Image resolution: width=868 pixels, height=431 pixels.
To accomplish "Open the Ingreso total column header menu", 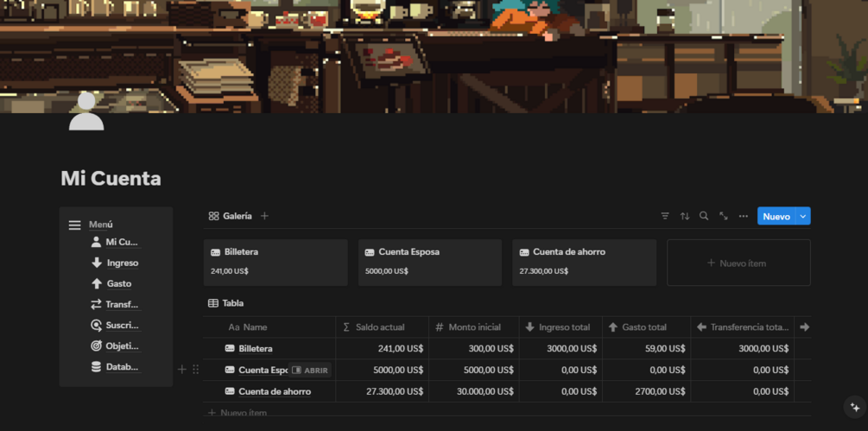I will pos(561,327).
